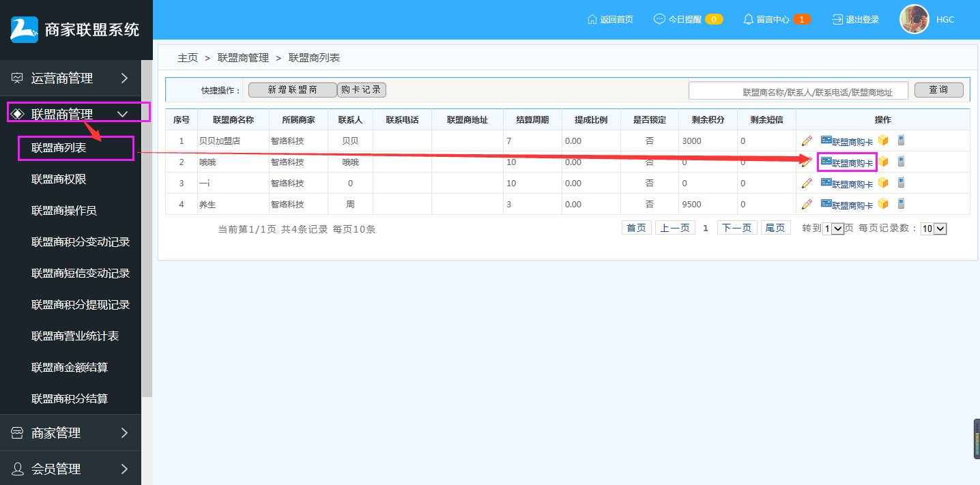Click the pencil edit icon in 养生 row
This screenshot has width=980, height=485.
click(x=807, y=205)
